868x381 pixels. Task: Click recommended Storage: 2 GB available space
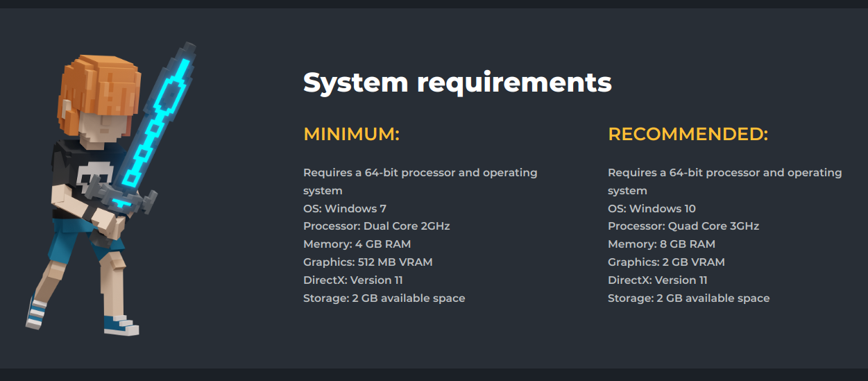688,298
